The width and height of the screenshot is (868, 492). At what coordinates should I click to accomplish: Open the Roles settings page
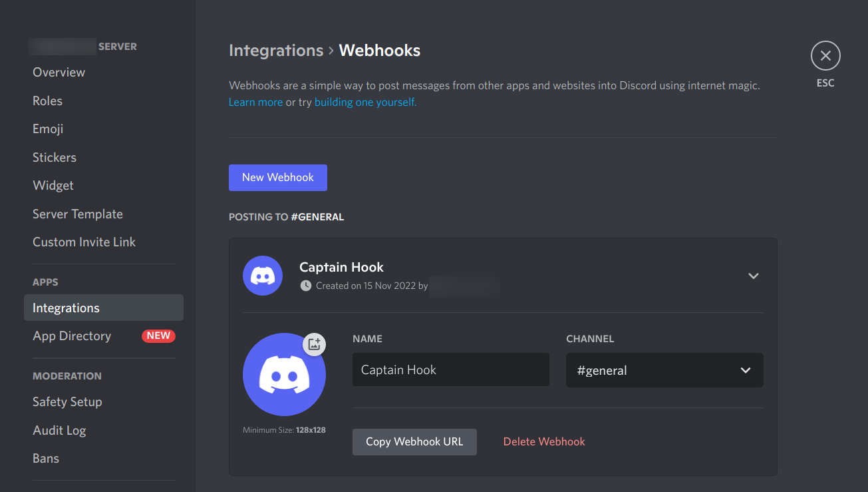click(x=47, y=100)
